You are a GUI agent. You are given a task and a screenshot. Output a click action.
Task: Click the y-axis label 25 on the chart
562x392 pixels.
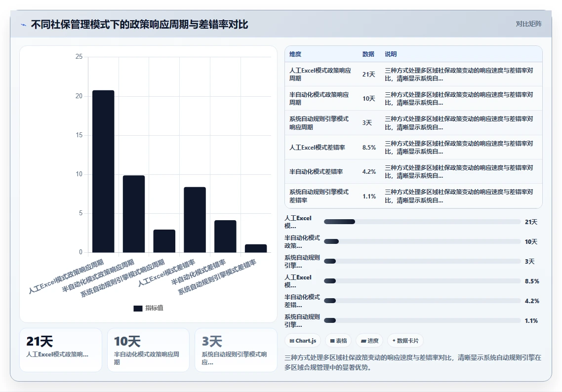(x=79, y=57)
